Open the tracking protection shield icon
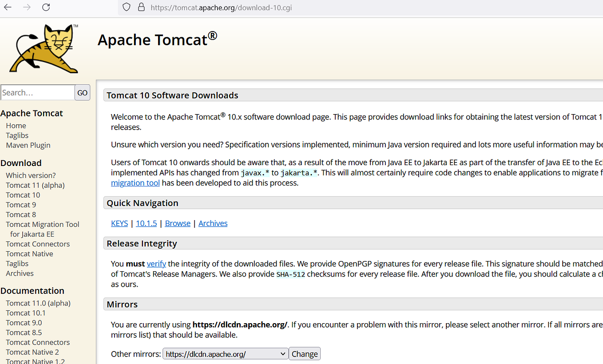The image size is (603, 364). point(126,7)
